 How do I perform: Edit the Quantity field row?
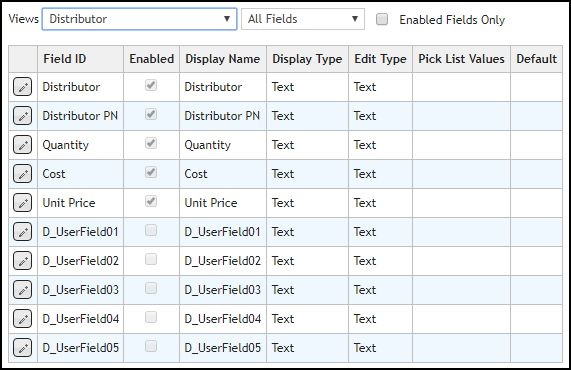pyautogui.click(x=23, y=145)
